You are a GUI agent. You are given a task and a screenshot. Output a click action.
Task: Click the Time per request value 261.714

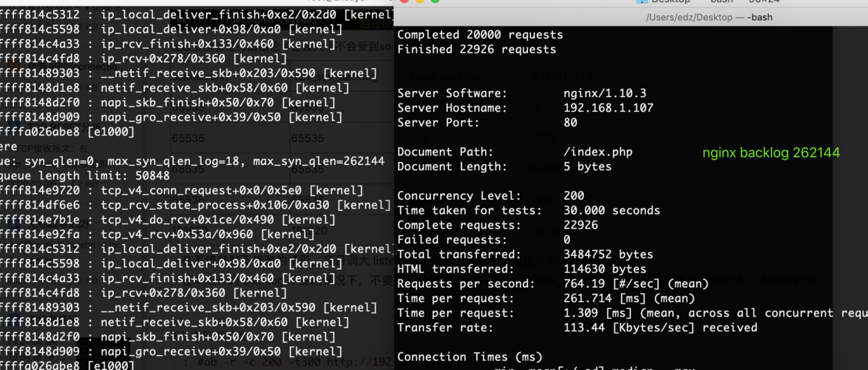[587, 298]
